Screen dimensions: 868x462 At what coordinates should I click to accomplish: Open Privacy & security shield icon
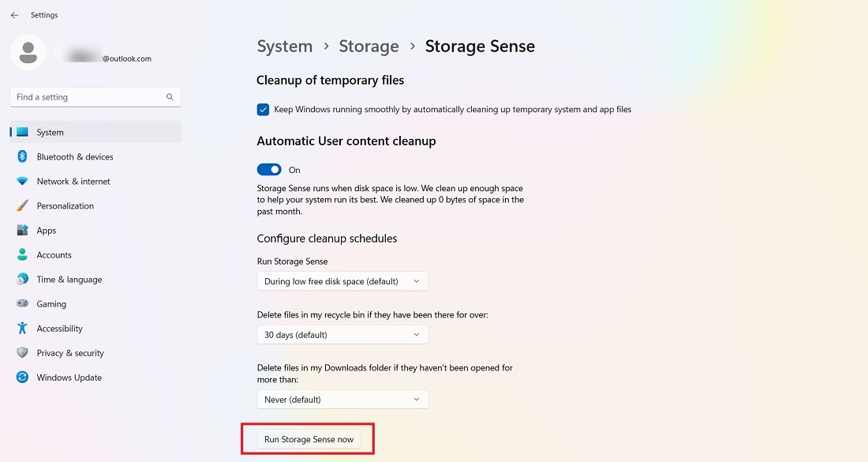pyautogui.click(x=23, y=353)
